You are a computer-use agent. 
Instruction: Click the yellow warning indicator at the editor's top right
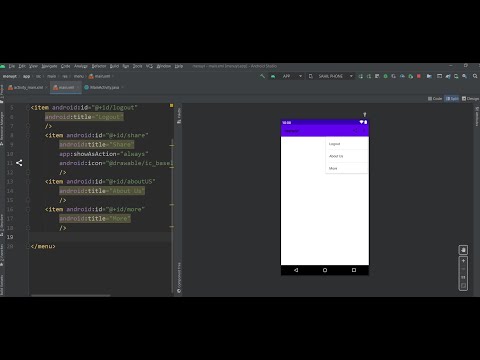click(x=171, y=106)
